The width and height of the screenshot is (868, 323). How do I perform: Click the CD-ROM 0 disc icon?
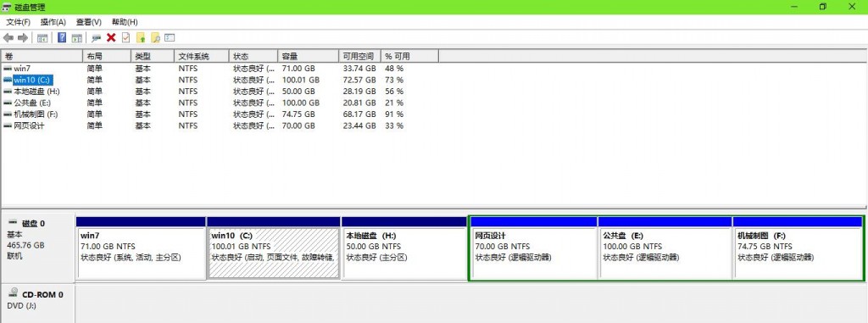[x=13, y=293]
